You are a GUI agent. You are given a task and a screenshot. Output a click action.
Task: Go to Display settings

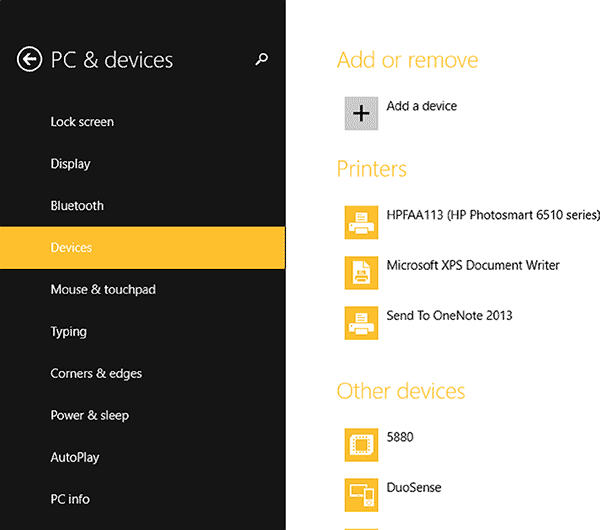click(70, 164)
